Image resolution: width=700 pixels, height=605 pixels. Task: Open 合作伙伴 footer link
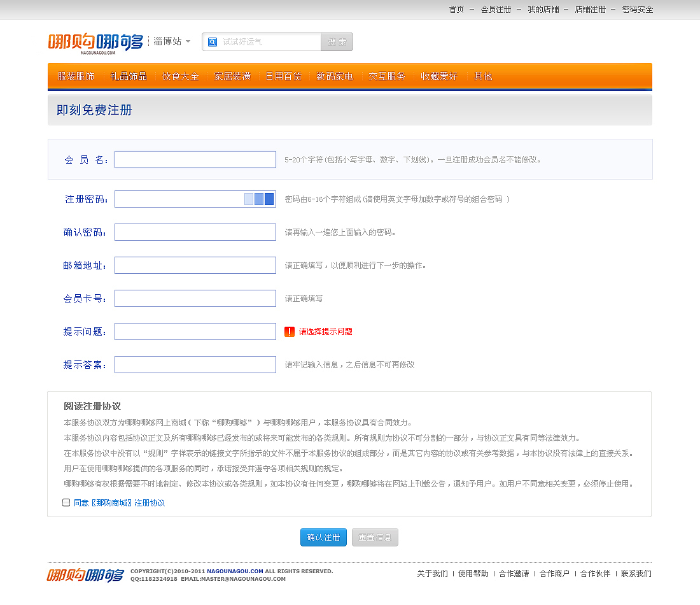tap(595, 574)
